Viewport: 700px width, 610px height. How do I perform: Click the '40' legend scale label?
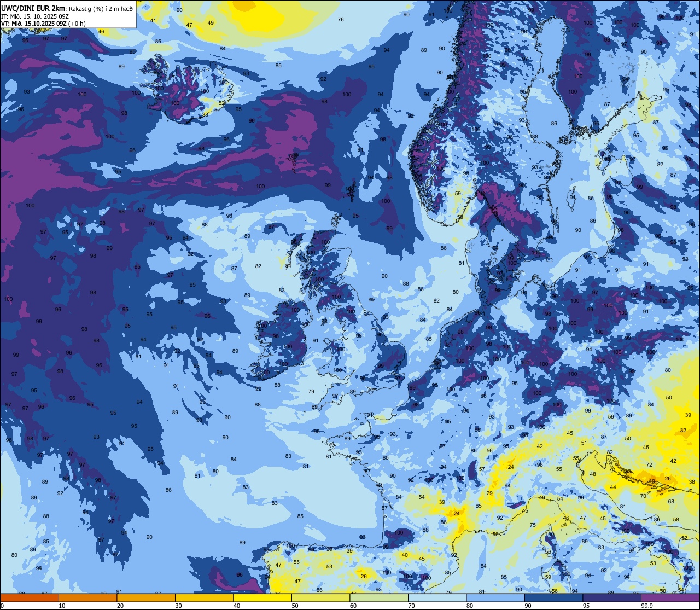(x=237, y=606)
